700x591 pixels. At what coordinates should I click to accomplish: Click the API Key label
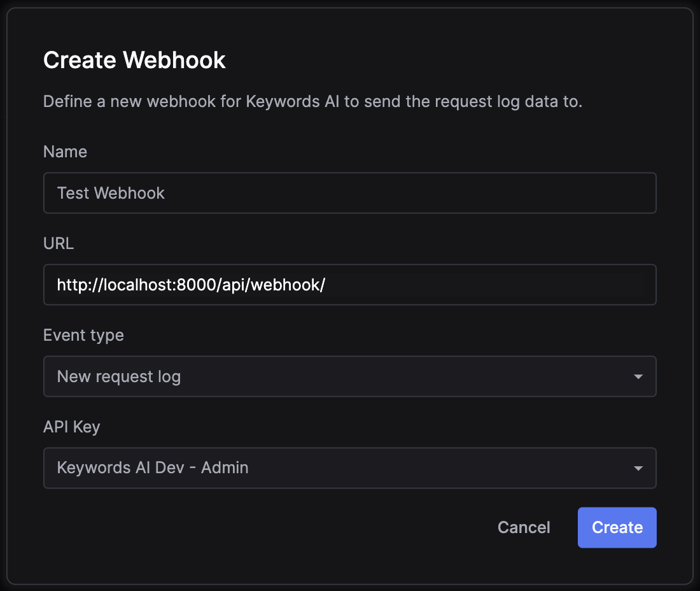tap(71, 427)
